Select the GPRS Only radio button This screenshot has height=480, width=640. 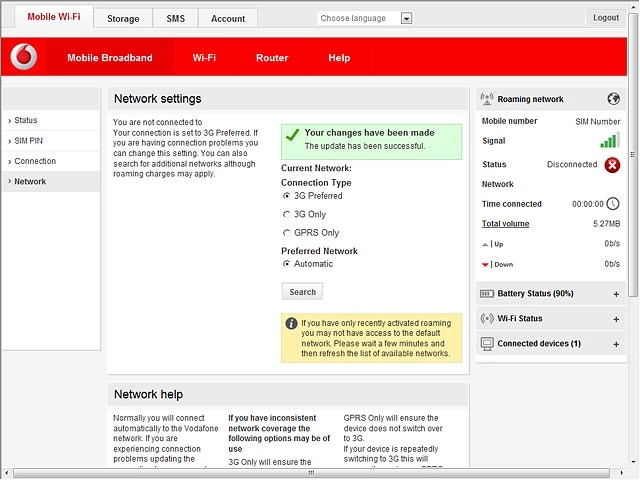click(287, 233)
